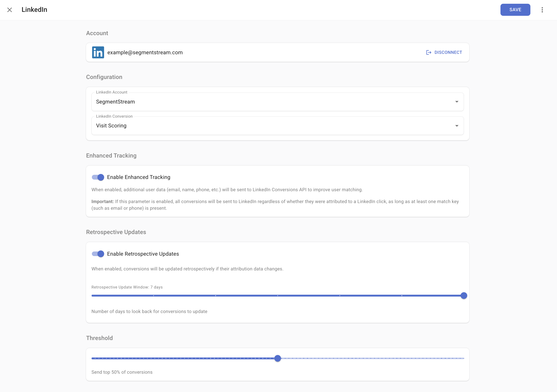Select the Visit Scoring conversion field
The width and height of the screenshot is (557, 392).
pyautogui.click(x=267, y=126)
